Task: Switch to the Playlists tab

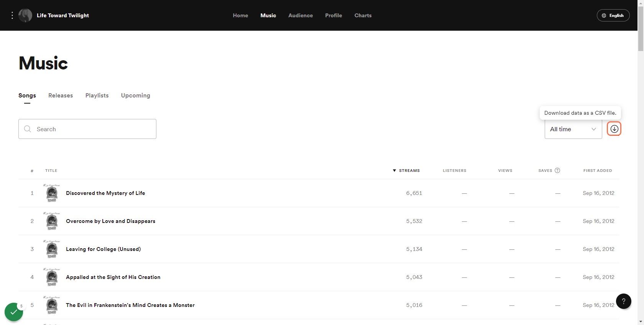Action: [97, 96]
